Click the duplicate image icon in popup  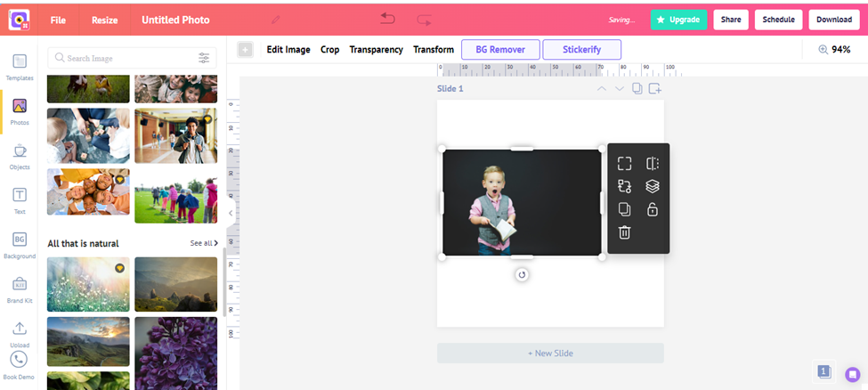tap(624, 209)
